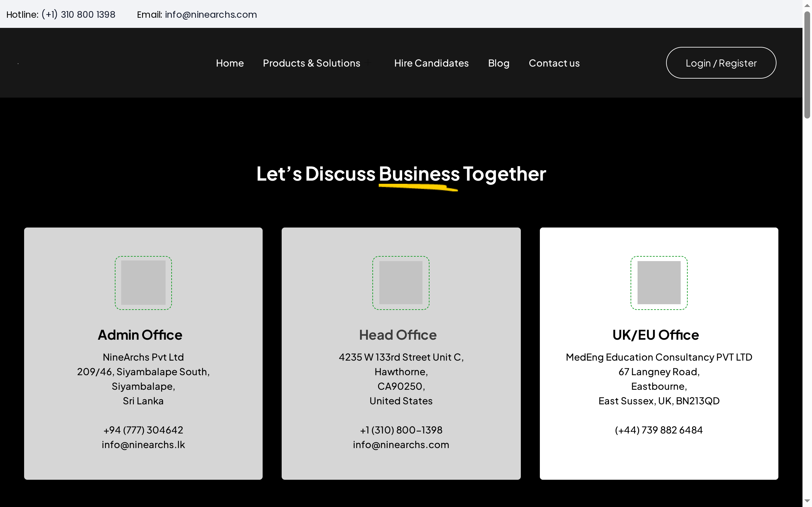Viewport: 812px width, 507px height.
Task: Open the Products & Solutions menu
Action: pyautogui.click(x=311, y=63)
